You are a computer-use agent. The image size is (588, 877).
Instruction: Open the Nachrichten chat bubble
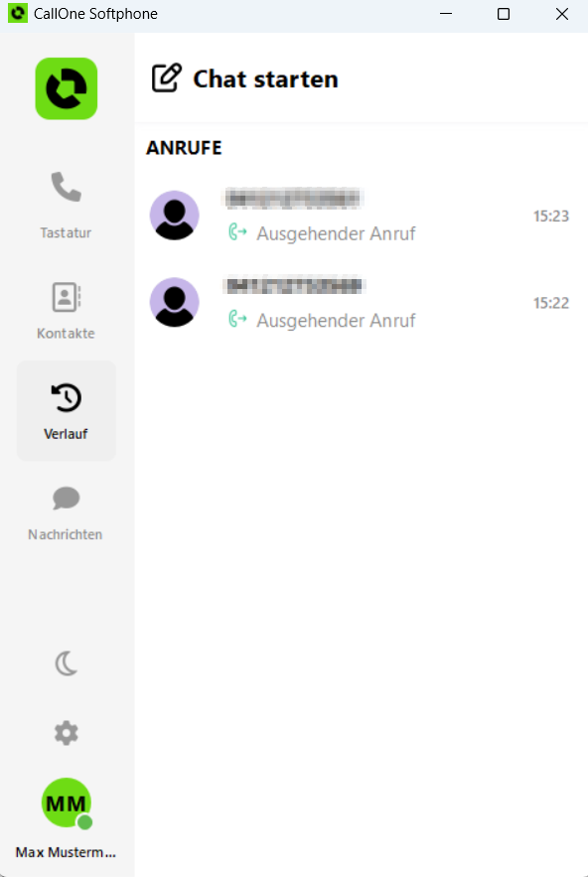(66, 498)
